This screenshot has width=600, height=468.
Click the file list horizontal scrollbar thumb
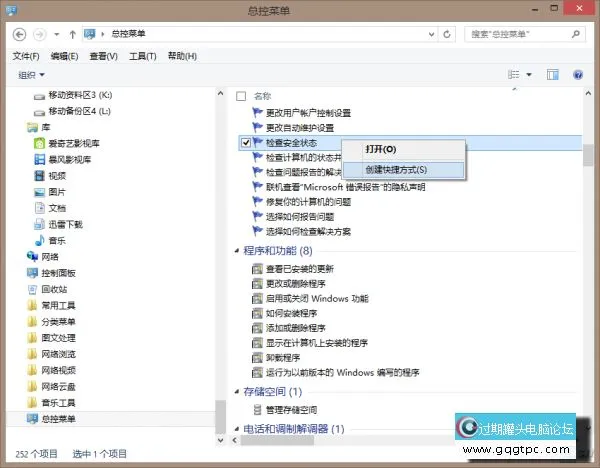[x=277, y=440]
